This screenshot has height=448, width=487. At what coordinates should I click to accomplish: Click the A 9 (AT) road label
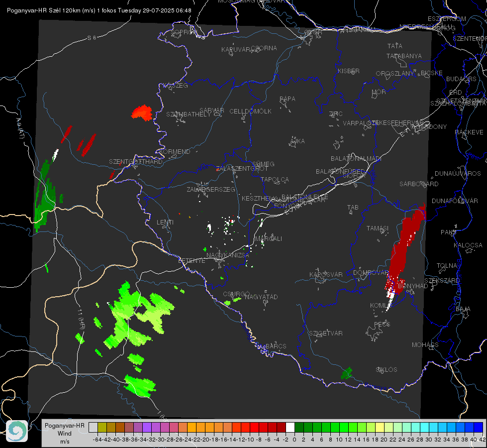19,128
